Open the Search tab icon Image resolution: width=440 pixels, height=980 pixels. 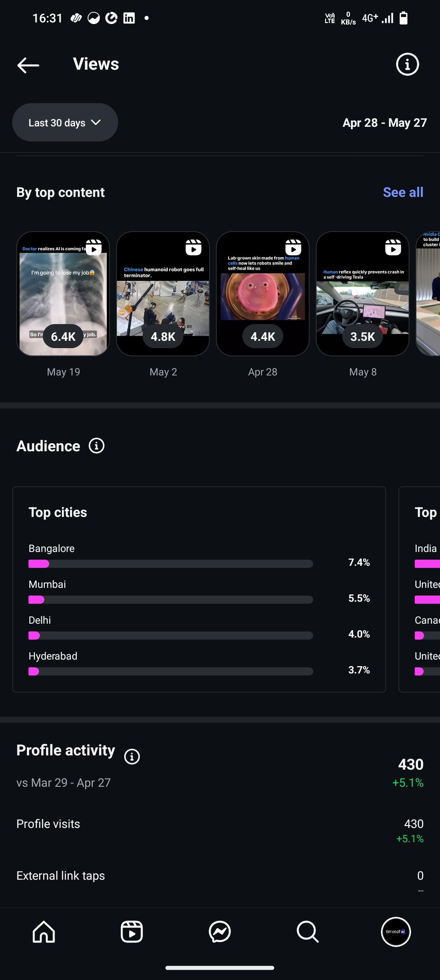pos(308,932)
